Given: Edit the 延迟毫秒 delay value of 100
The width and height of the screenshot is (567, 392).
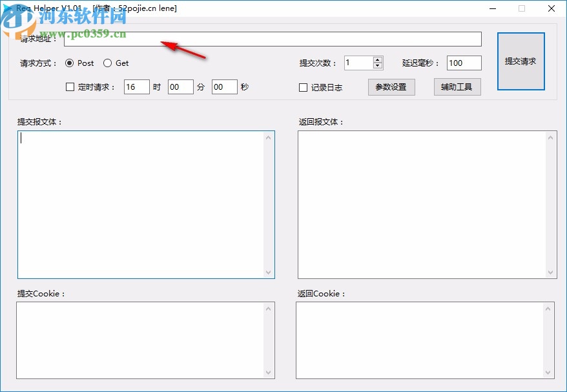Looking at the screenshot, I should point(463,63).
